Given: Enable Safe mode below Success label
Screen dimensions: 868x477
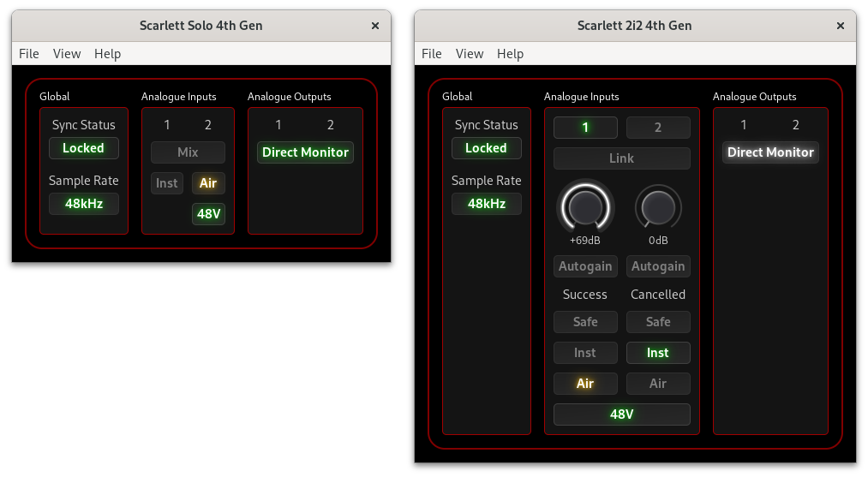Looking at the screenshot, I should pos(585,322).
